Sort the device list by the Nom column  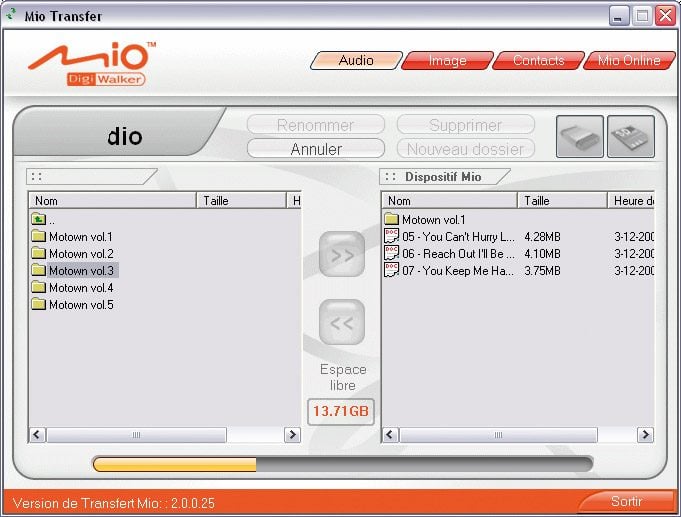click(449, 201)
